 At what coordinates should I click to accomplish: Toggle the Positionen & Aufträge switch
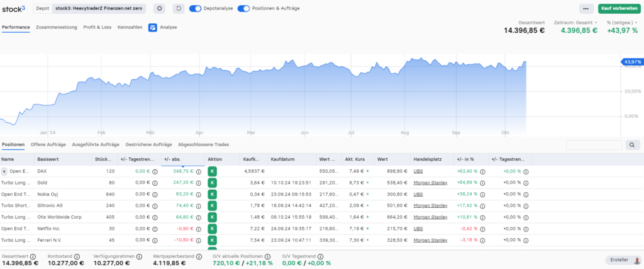tap(243, 8)
